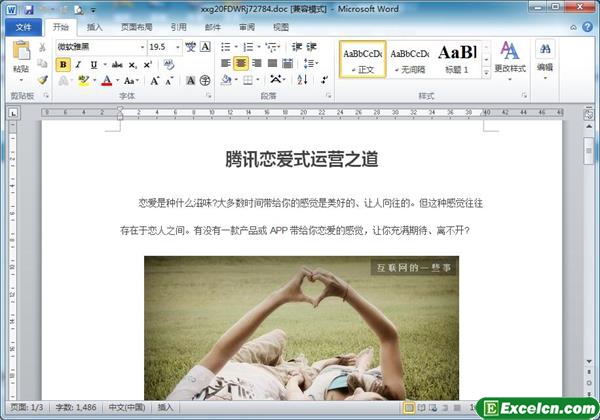Click the Text Effects icon
This screenshot has width=600, height=420.
[x=64, y=80]
